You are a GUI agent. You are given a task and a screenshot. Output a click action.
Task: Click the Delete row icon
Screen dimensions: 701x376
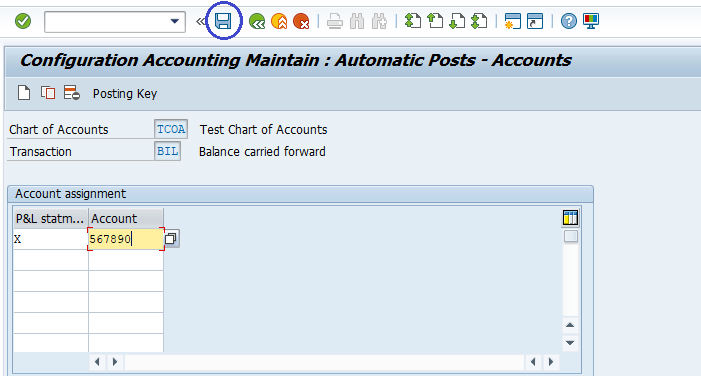(x=72, y=93)
